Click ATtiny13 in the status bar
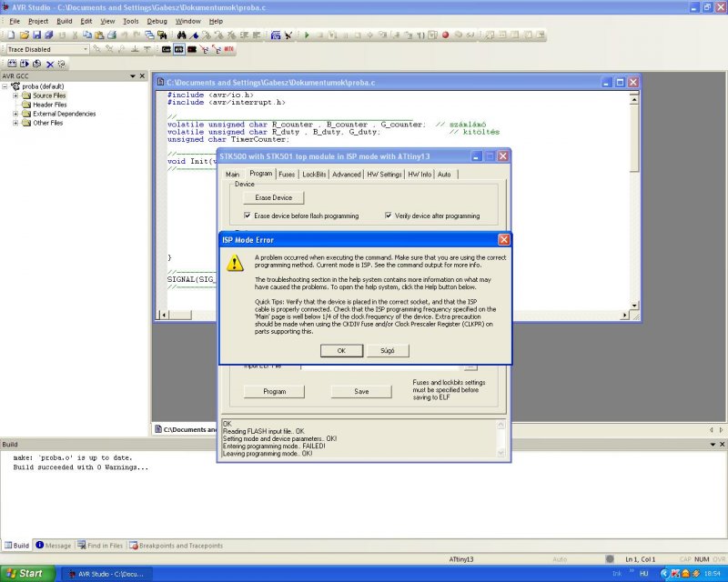 [x=461, y=559]
